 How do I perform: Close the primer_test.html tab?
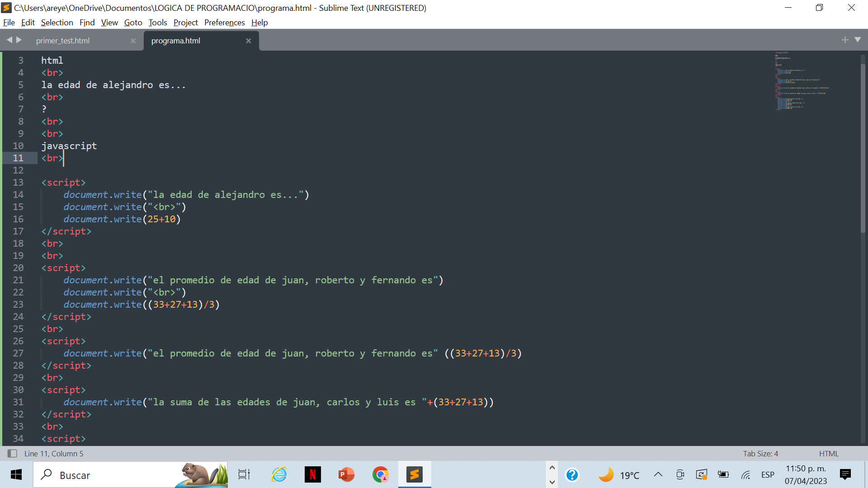tap(133, 41)
